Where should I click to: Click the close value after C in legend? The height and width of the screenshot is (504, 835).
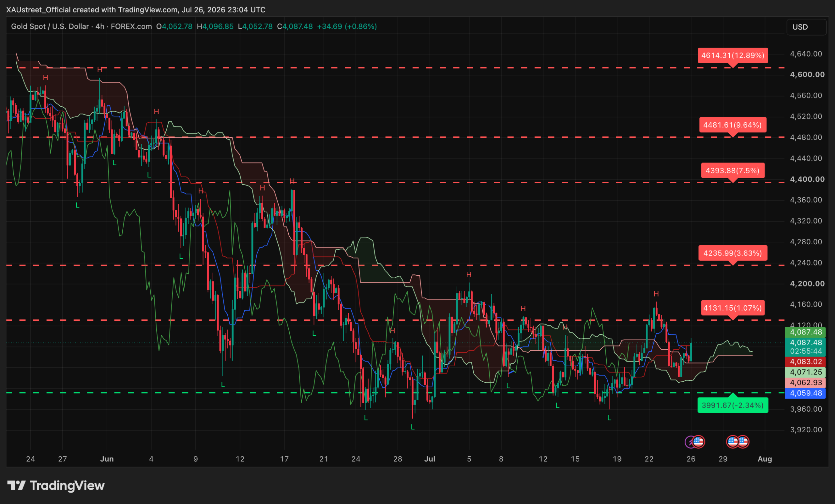297,26
